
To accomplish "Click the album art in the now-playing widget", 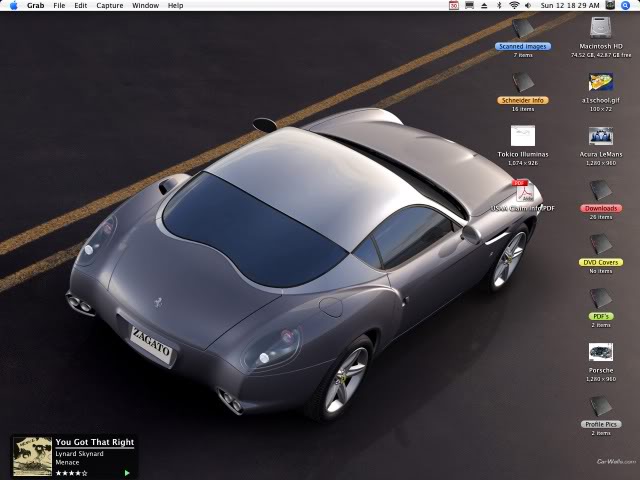I will (x=33, y=456).
